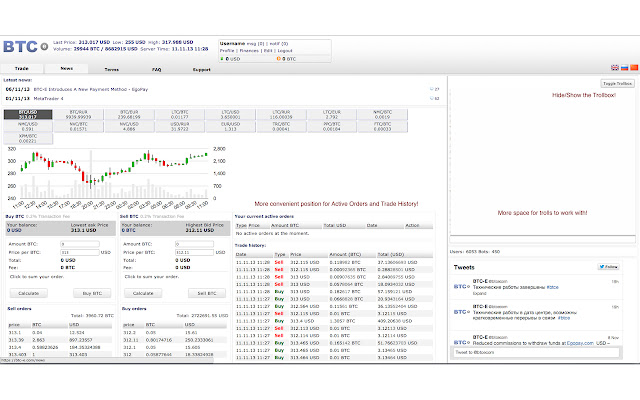
Task: Click the Logout link
Action: point(285,51)
